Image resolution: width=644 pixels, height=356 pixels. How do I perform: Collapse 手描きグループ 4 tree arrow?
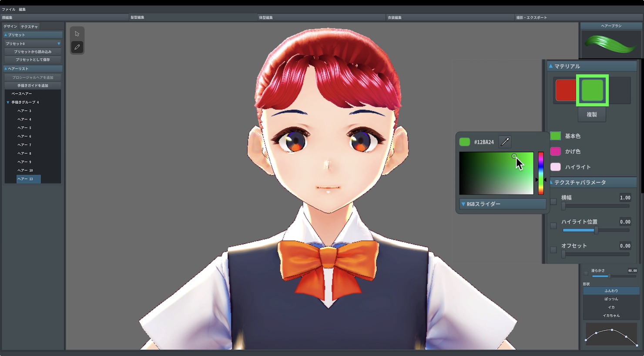8,102
